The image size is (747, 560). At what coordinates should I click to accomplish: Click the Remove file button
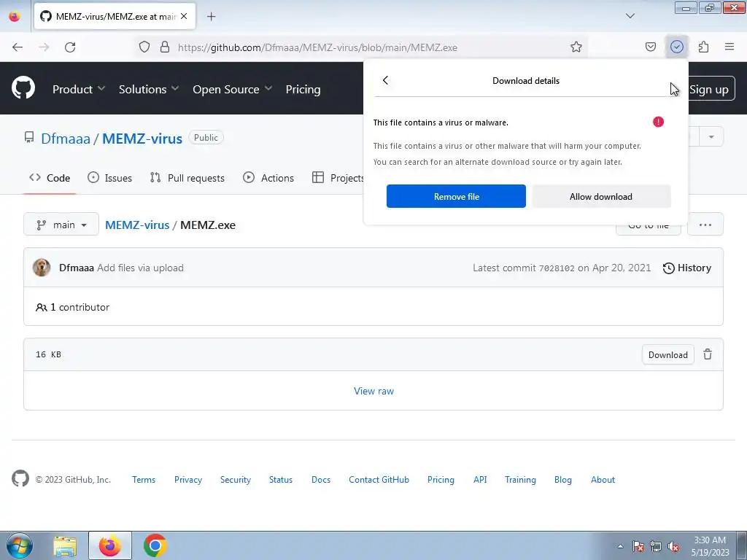[456, 196]
